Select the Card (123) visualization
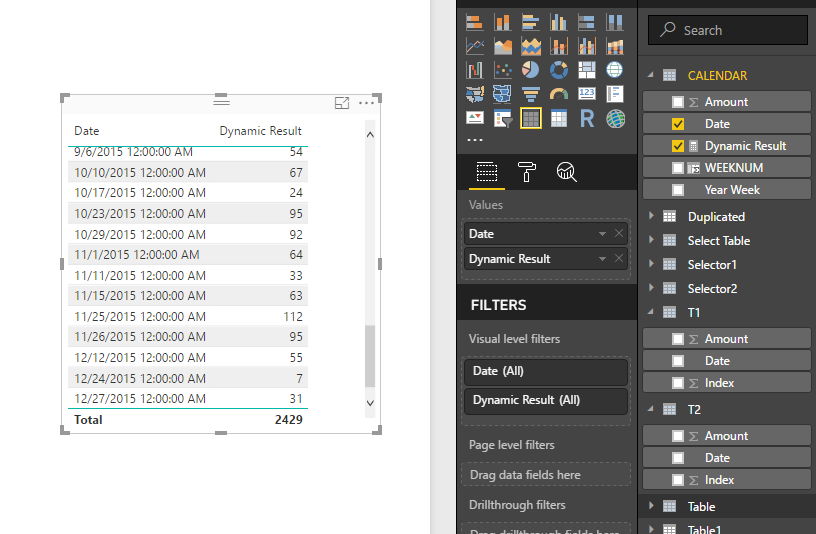The image size is (816, 534). pos(587,94)
